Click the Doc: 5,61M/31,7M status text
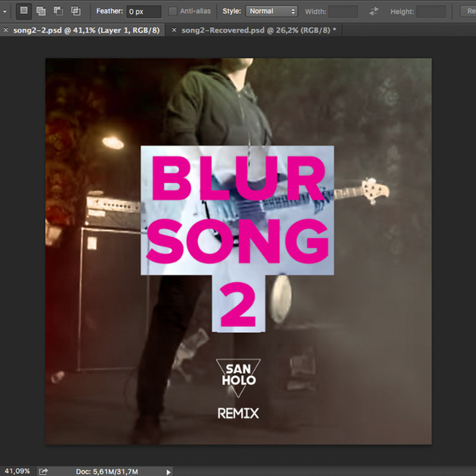 point(107,471)
